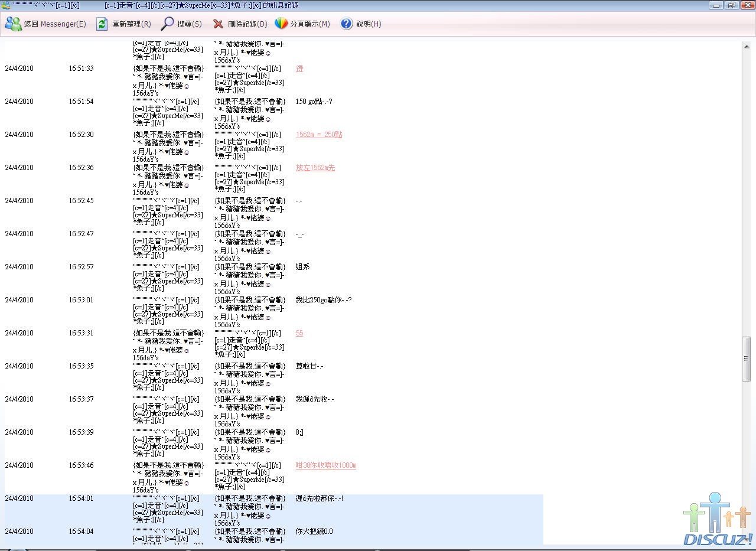Image resolution: width=756 pixels, height=551 pixels.
Task: Click the timestamp 16:53:35
Action: 81,366
